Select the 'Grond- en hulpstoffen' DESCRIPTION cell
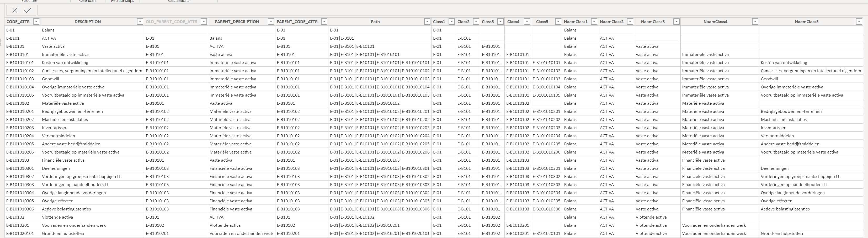 tap(92, 234)
